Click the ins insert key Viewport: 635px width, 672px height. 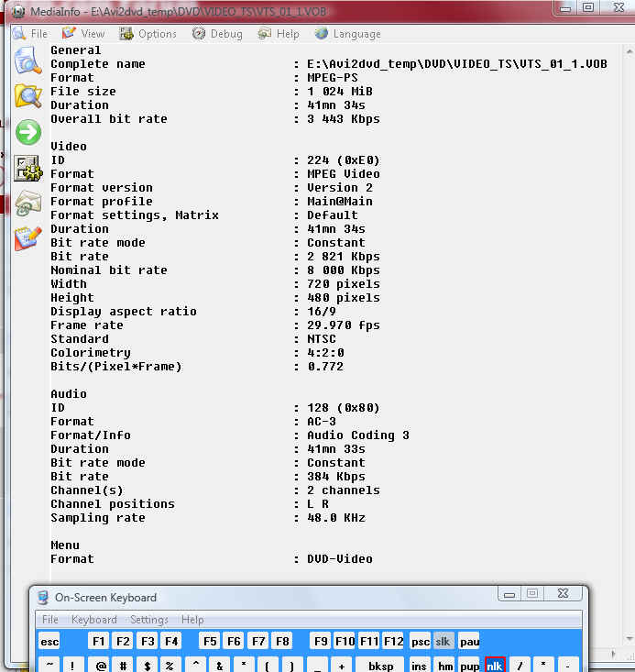click(419, 666)
